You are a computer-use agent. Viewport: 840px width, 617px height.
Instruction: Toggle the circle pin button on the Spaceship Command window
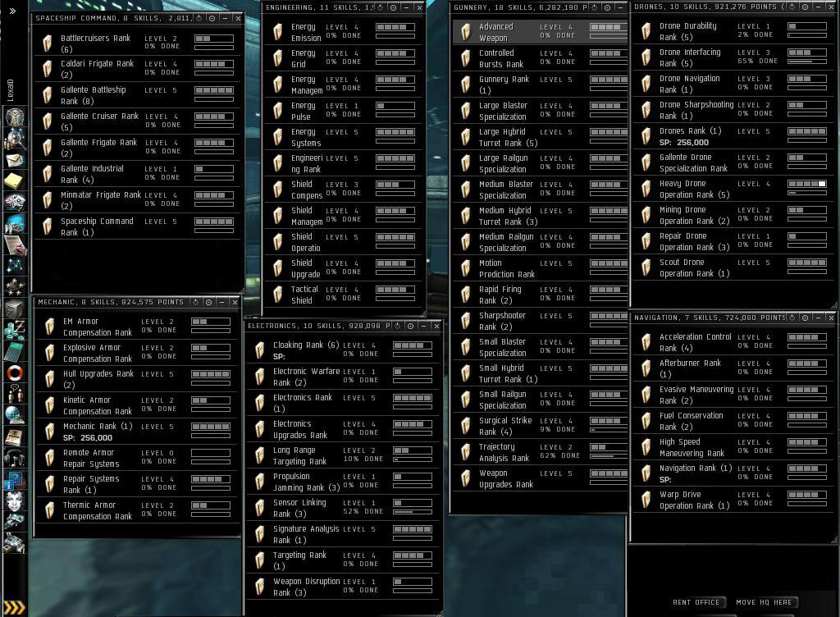[x=212, y=18]
